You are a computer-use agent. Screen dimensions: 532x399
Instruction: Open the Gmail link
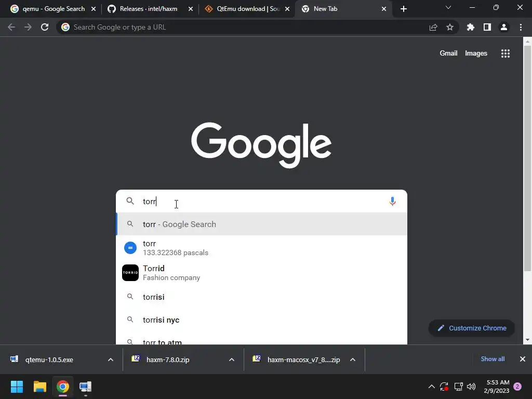coord(448,54)
